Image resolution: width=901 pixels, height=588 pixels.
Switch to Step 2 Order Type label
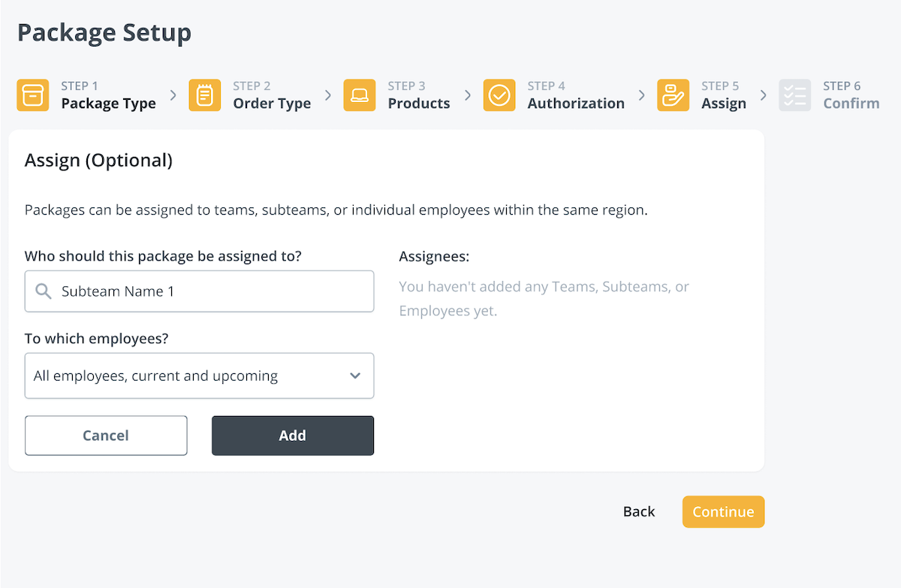tap(272, 103)
